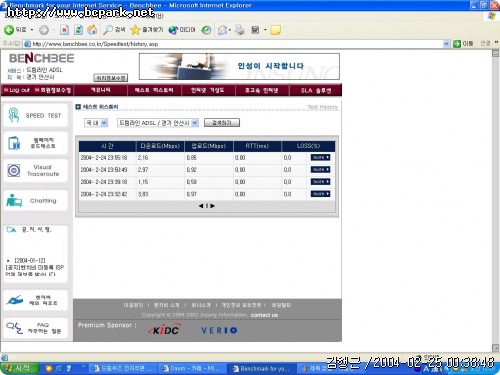The height and width of the screenshot is (375, 500).
Task: Open the Windows Start button
Action: tap(19, 368)
